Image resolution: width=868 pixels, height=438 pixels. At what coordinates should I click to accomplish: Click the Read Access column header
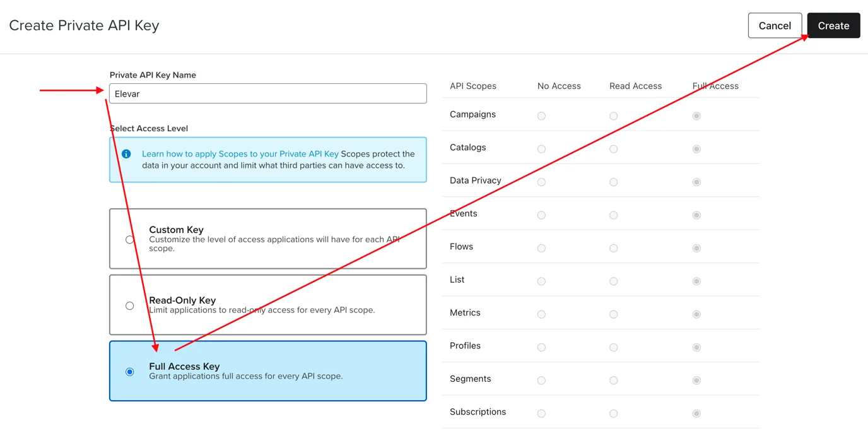pos(635,86)
